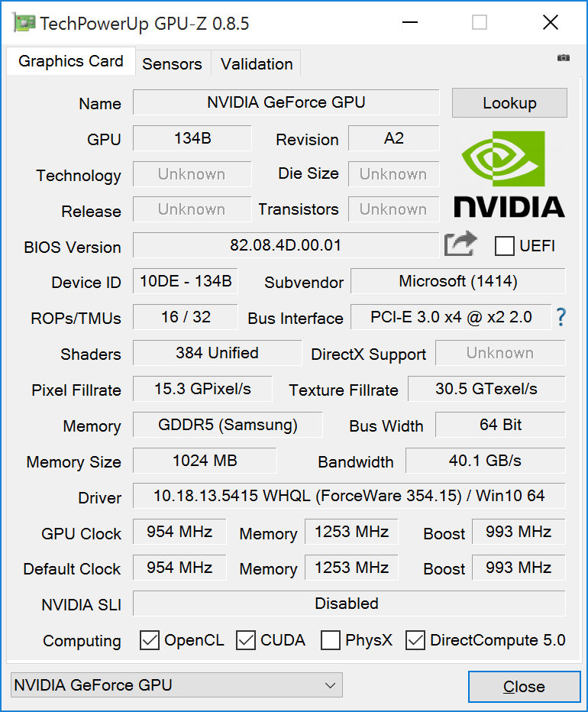
Task: Open the Validation tab
Action: 257,64
